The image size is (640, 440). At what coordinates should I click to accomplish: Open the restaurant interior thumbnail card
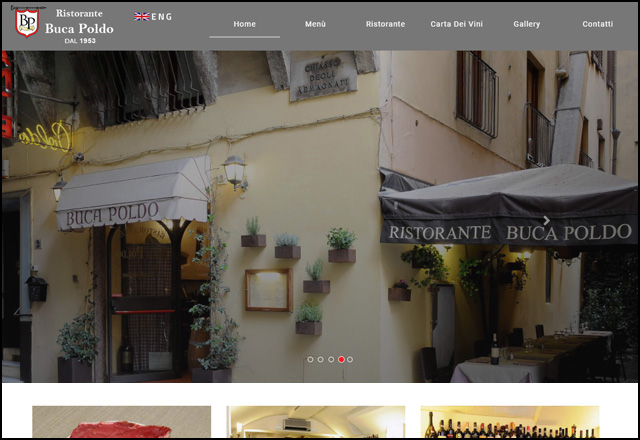pos(316,422)
